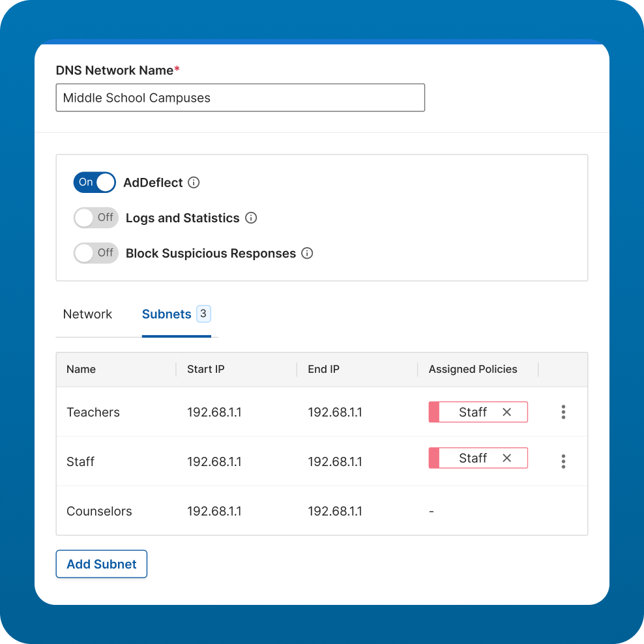Screen dimensions: 644x644
Task: Enable Block Suspicious Responses
Action: (96, 253)
